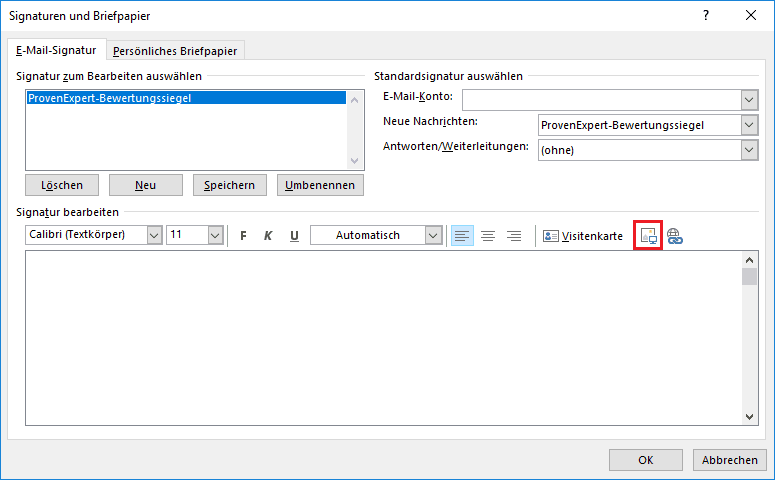Viewport: 775px width, 480px height.
Task: Switch to Persönliches Briefpapier tab
Action: [176, 51]
